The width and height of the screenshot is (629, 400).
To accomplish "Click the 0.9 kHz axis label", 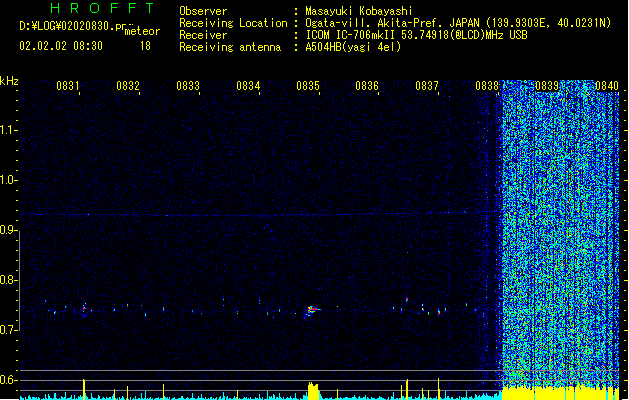I will tap(8, 230).
